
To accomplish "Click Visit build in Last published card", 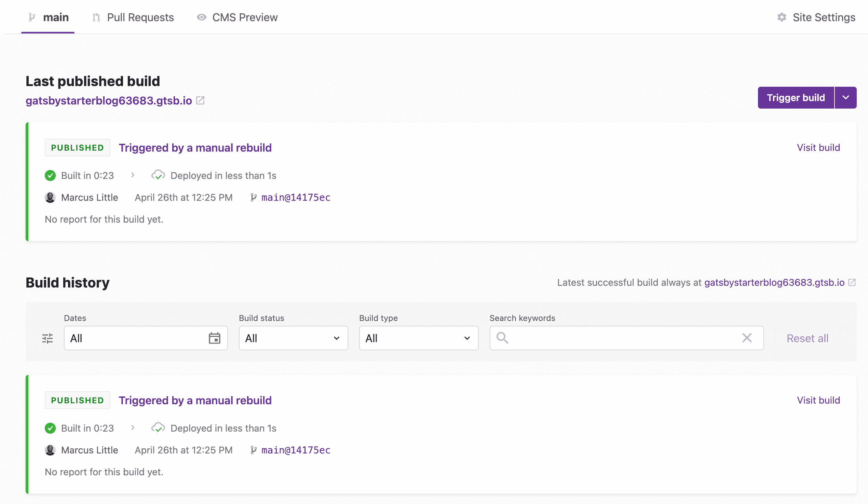I will point(818,148).
